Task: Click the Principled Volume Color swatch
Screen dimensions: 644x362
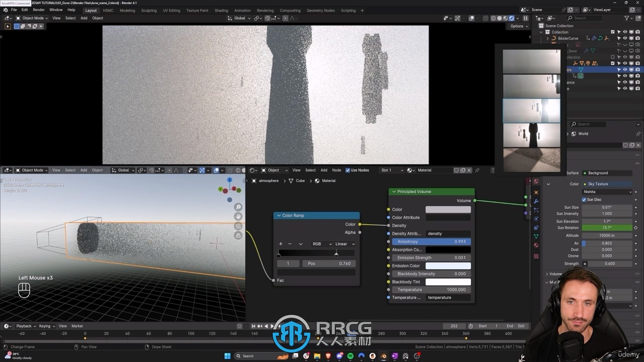Action: click(448, 209)
